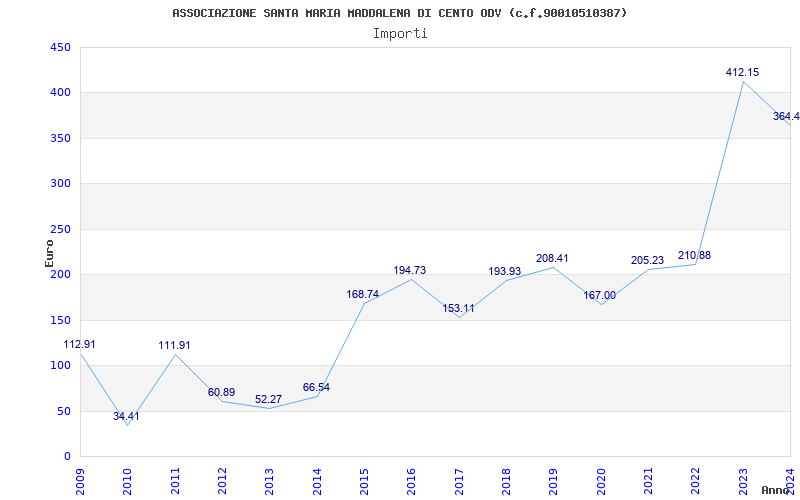The width and height of the screenshot is (800, 500).
Task: Click the 'Anno' x-axis title
Action: coord(776,490)
